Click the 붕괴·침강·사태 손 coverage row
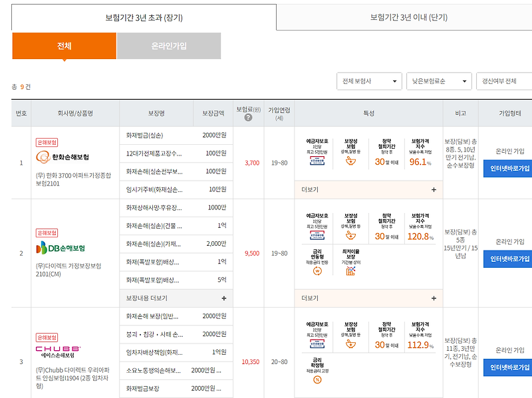The width and height of the screenshot is (532, 398). (176, 334)
